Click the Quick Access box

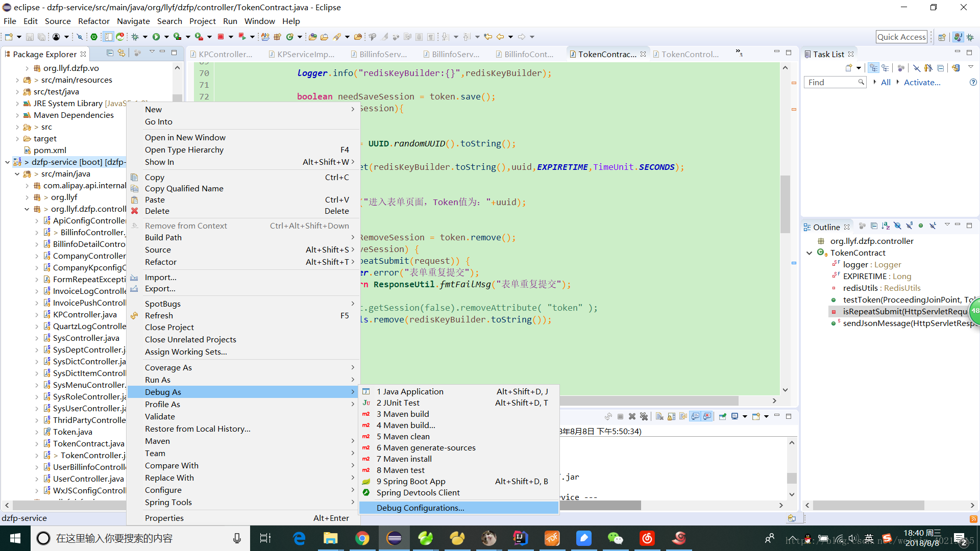(901, 37)
